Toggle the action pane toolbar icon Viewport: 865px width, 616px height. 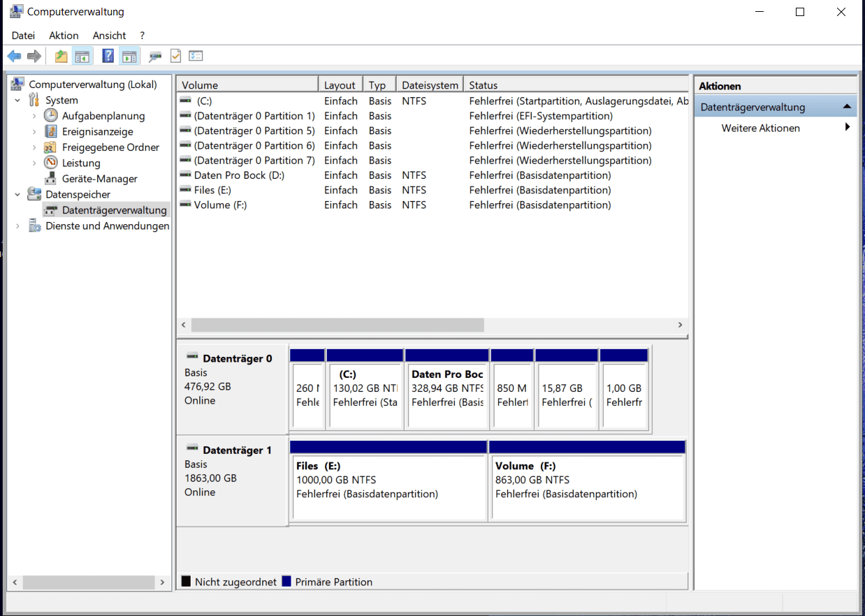point(129,57)
